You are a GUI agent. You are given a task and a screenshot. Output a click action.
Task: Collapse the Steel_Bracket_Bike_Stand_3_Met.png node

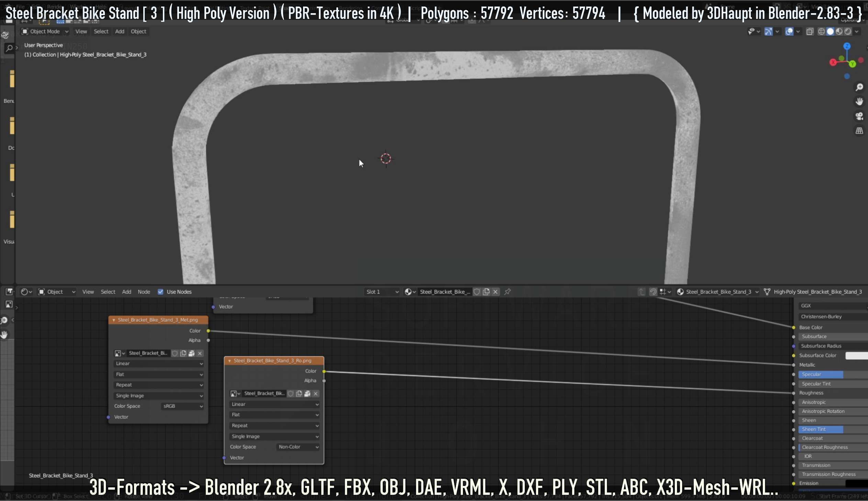click(x=114, y=320)
